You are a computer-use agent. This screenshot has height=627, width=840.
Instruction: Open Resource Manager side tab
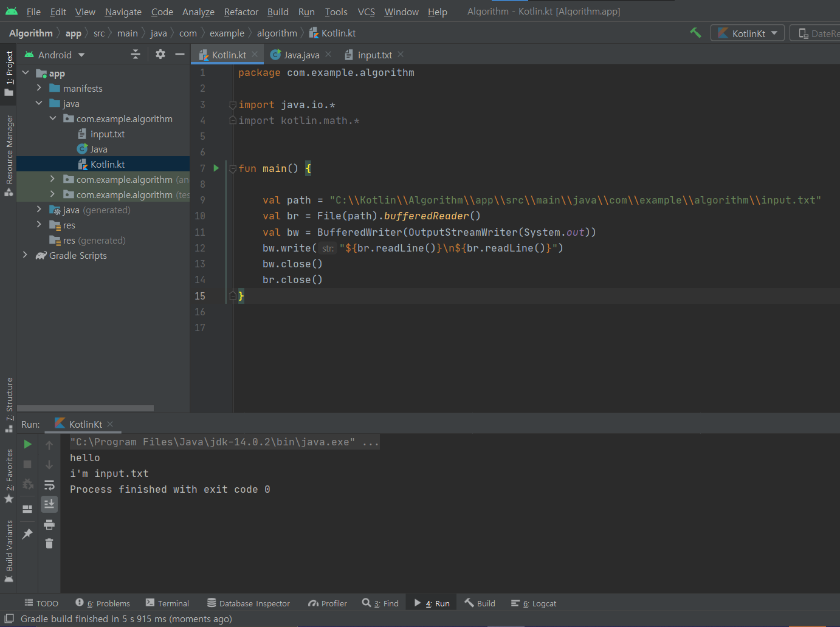coord(9,156)
